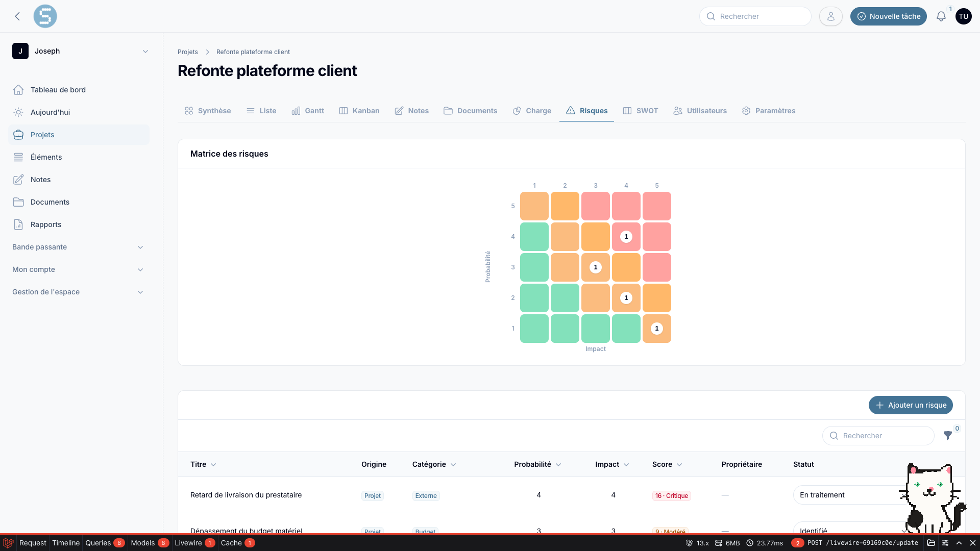Switch to the SWOT tab

point(641,111)
